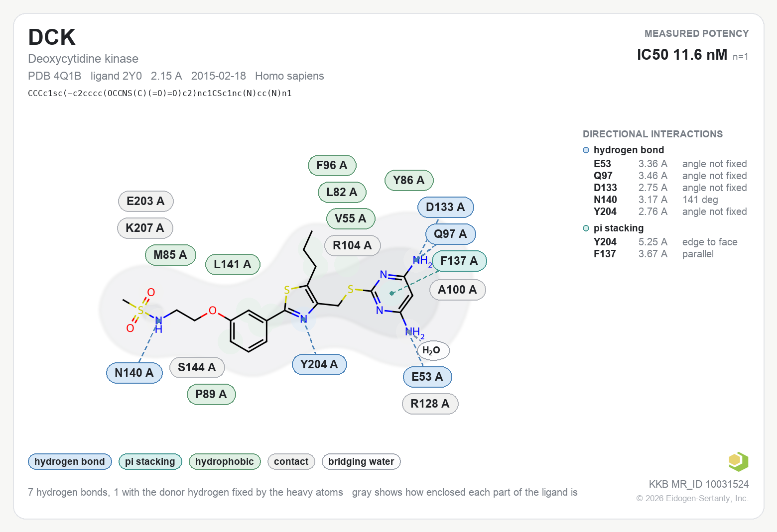The width and height of the screenshot is (777, 532).
Task: Select residue label S144 A
Action: pos(197,367)
